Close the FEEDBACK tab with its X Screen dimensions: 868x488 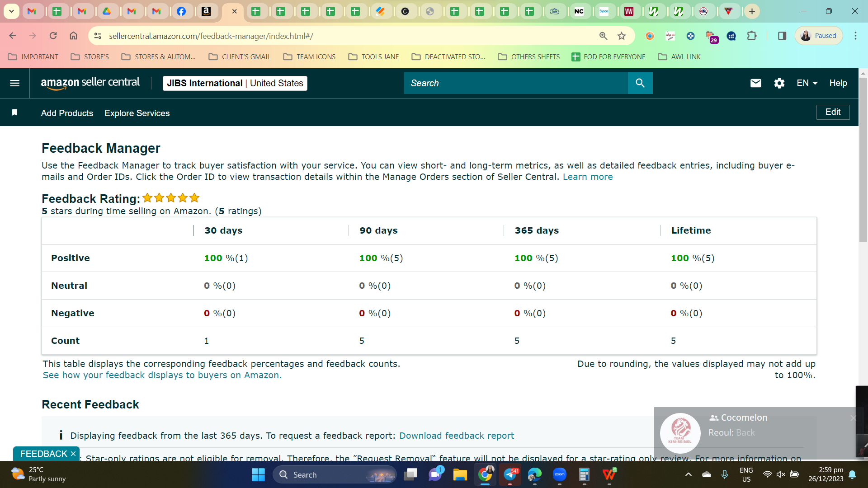(x=73, y=454)
